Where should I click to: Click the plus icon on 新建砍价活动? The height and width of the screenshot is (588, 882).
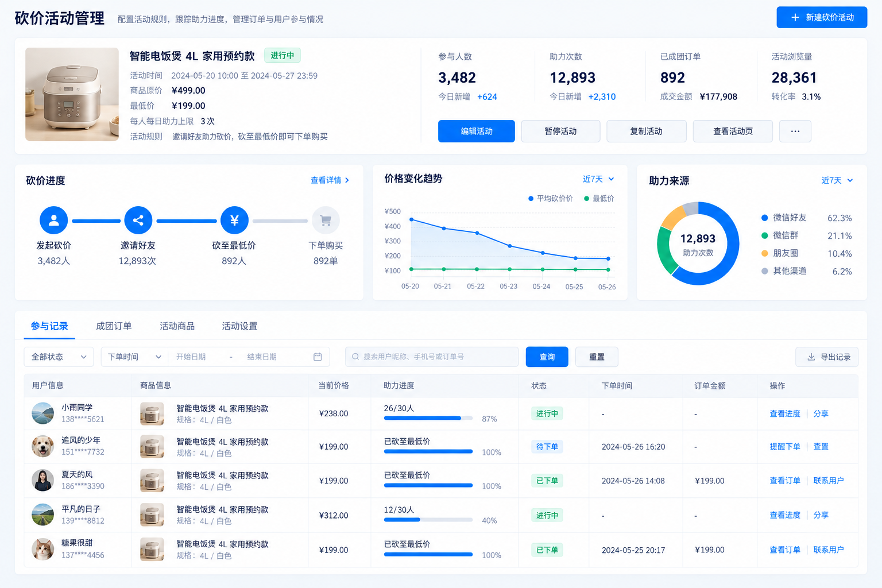coord(795,17)
